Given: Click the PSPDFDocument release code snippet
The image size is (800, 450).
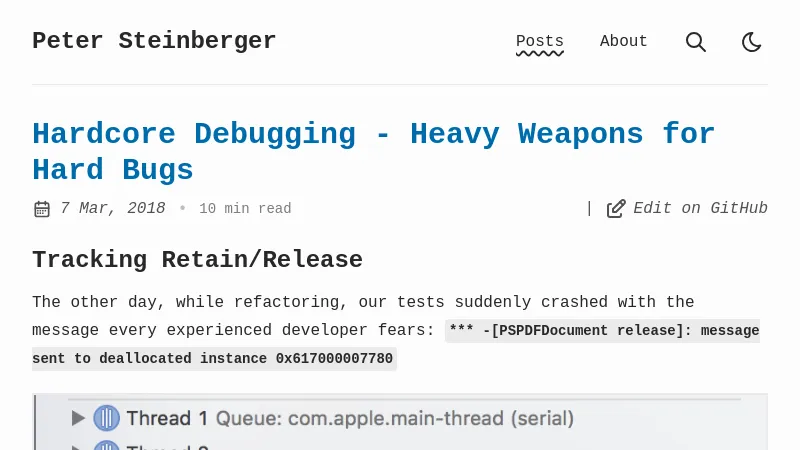Looking at the screenshot, I should click(603, 330).
